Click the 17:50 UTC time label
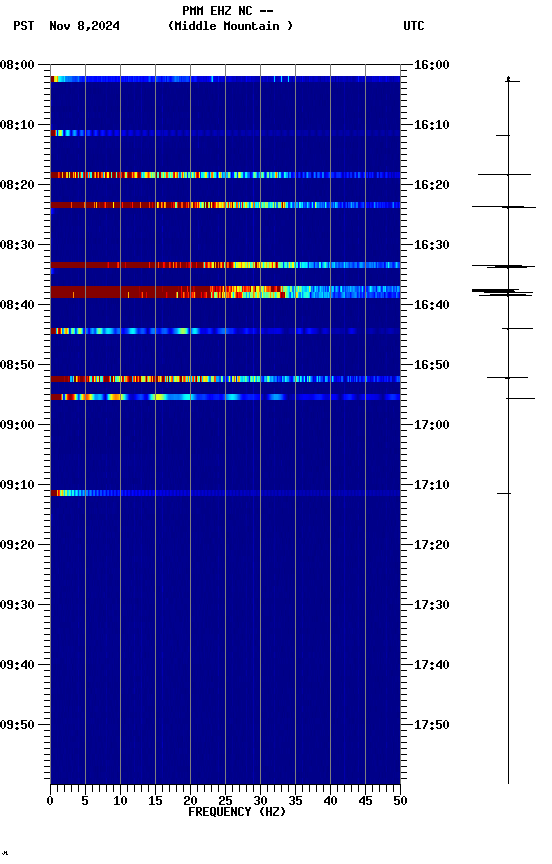552x864 pixels. pos(431,725)
